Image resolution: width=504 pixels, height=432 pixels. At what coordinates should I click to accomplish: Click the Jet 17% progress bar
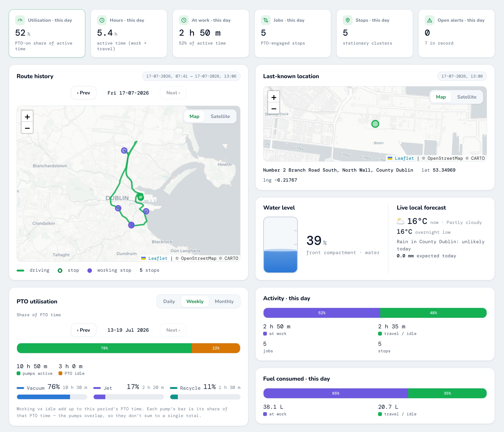pyautogui.click(x=128, y=397)
